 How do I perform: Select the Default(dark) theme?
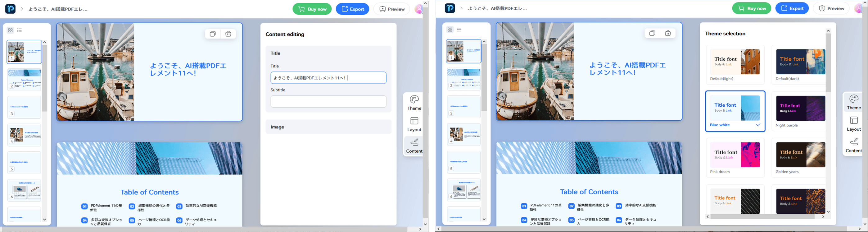(x=798, y=65)
